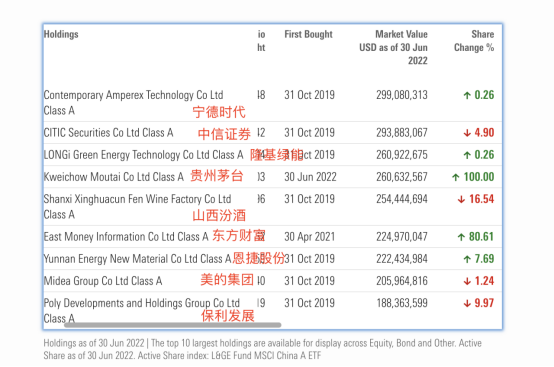Select CITIC Securities Co Ltd Class A
554x367 pixels.
(x=108, y=133)
